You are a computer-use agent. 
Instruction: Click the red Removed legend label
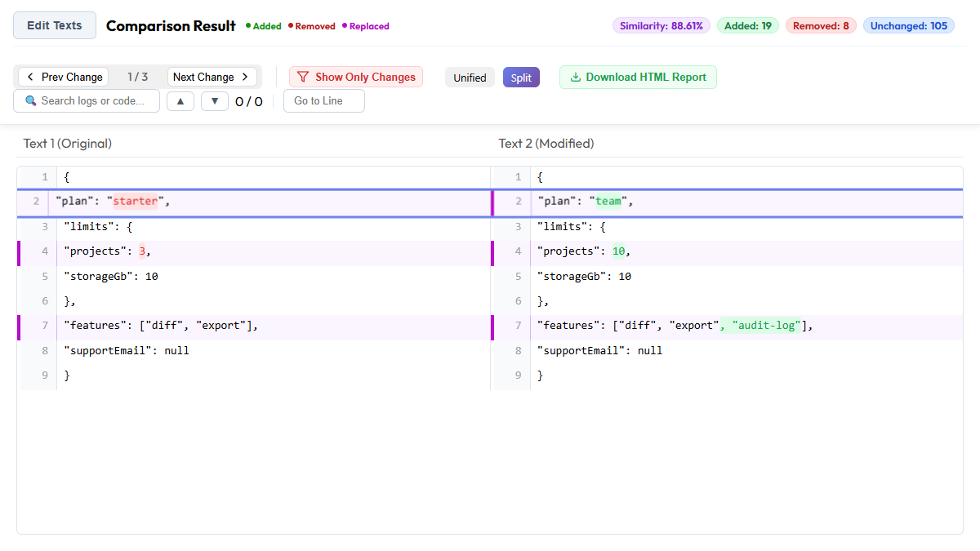(312, 26)
